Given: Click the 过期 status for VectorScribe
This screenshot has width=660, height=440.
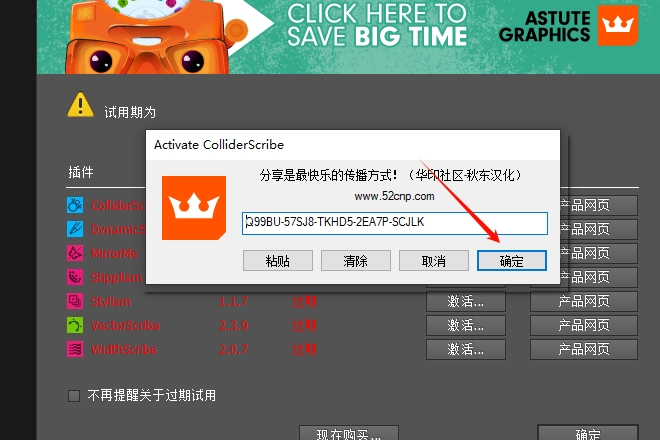Looking at the screenshot, I should click(x=304, y=325).
